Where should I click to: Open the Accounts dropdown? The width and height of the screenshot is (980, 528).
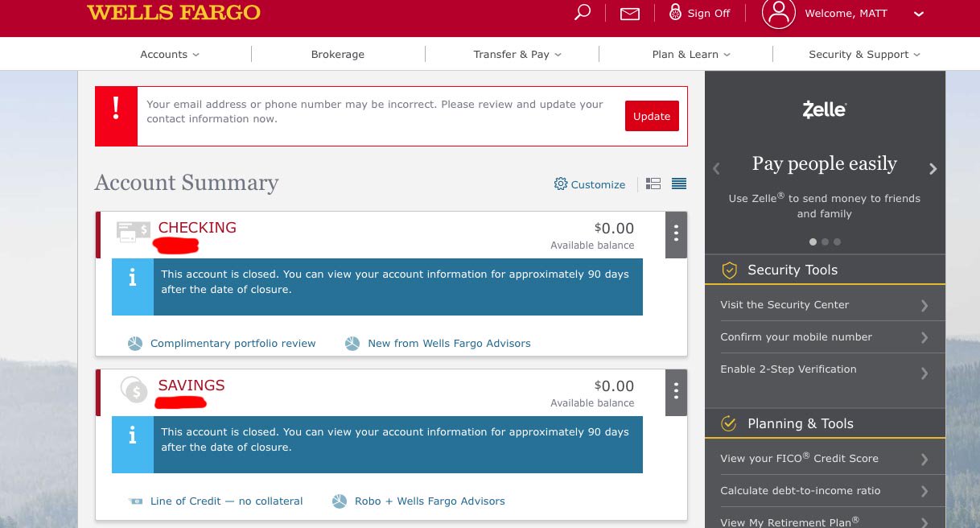point(168,54)
